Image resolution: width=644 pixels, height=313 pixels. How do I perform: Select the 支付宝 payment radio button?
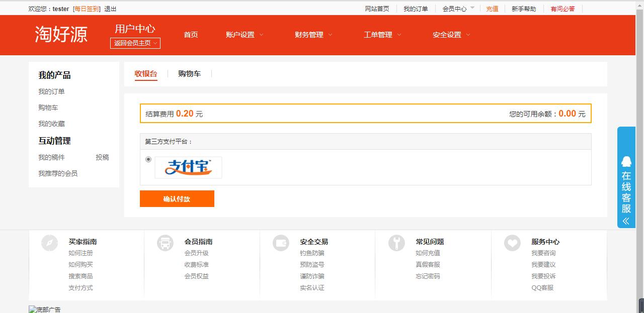click(x=148, y=159)
